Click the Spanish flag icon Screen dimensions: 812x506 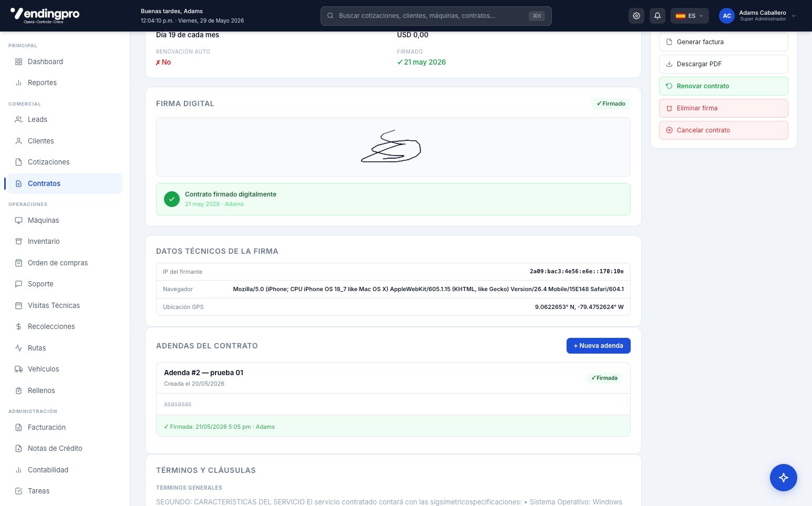pos(680,16)
